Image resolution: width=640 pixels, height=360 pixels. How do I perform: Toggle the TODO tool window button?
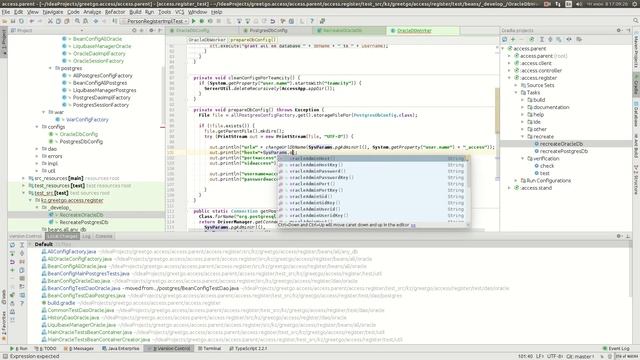coord(45,349)
